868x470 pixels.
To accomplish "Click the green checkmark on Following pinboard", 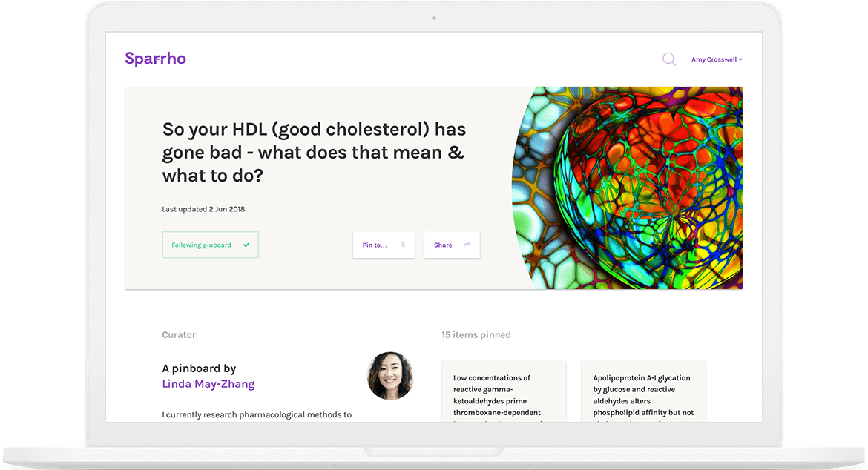I will coord(246,245).
